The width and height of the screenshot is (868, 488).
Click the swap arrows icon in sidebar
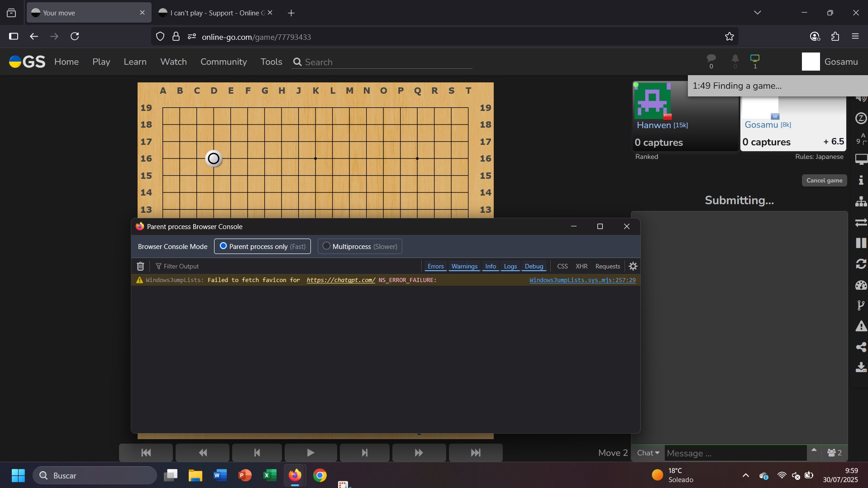[861, 222]
